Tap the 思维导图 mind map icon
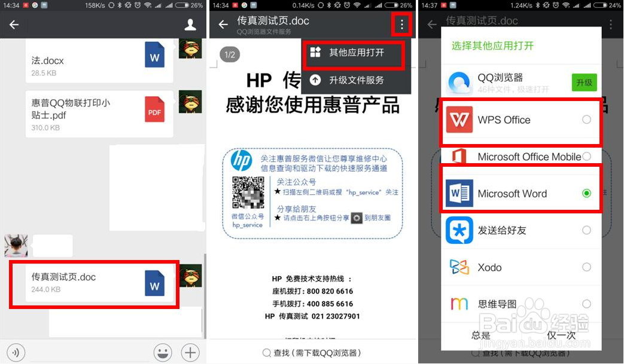The image size is (624, 364). pos(460,304)
